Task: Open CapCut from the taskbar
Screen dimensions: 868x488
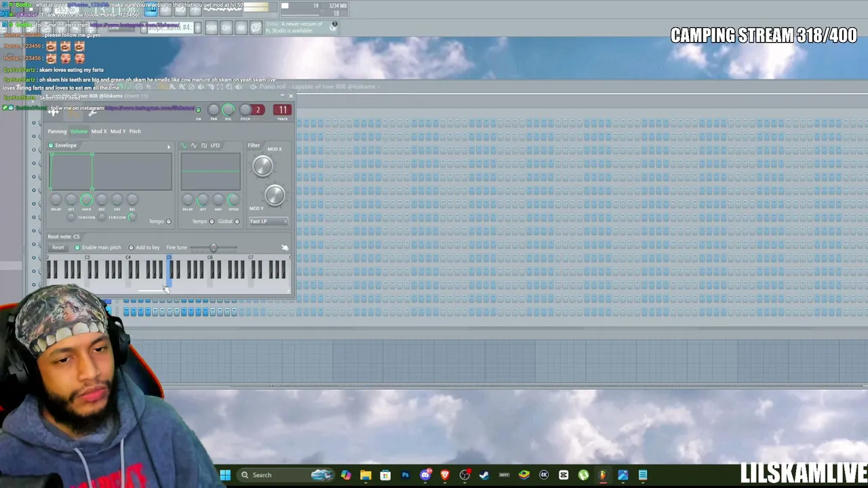Action: (x=564, y=475)
